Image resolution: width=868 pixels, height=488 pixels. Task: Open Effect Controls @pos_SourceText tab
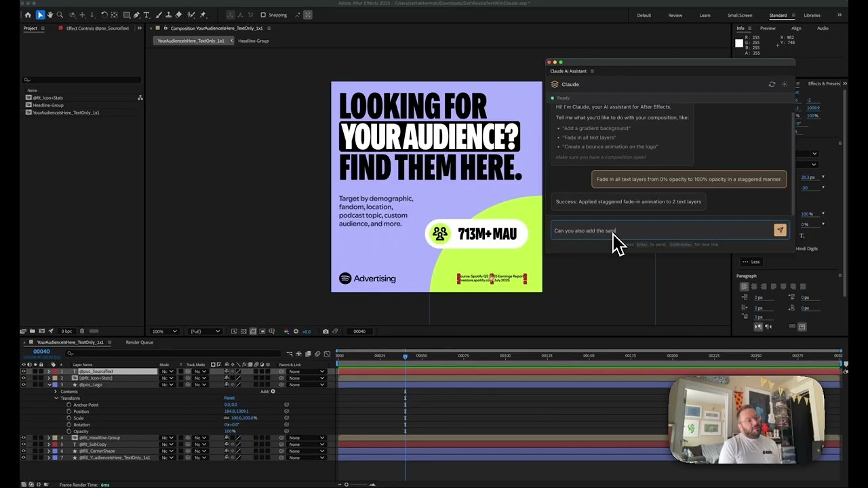(x=97, y=28)
